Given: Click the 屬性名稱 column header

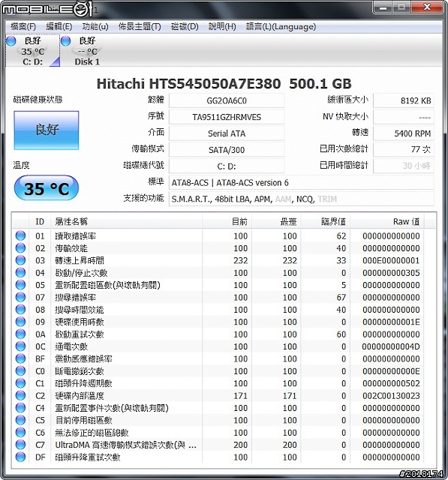Looking at the screenshot, I should point(127,222).
